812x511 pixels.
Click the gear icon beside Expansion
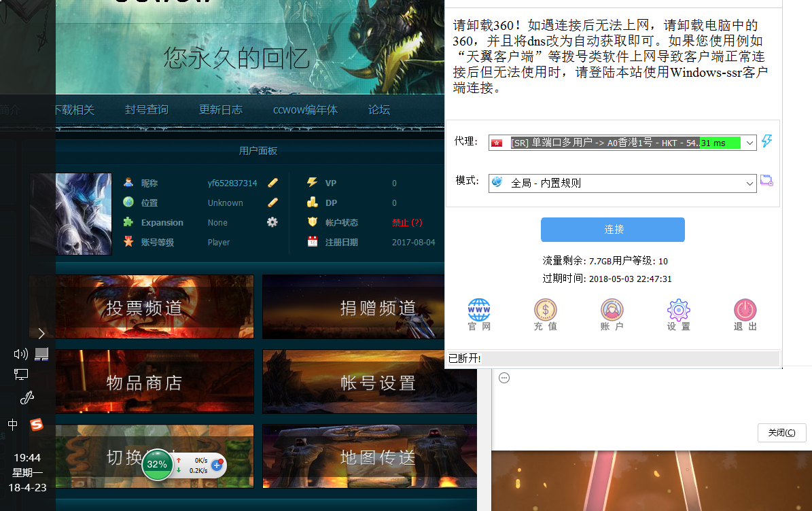pyautogui.click(x=272, y=222)
